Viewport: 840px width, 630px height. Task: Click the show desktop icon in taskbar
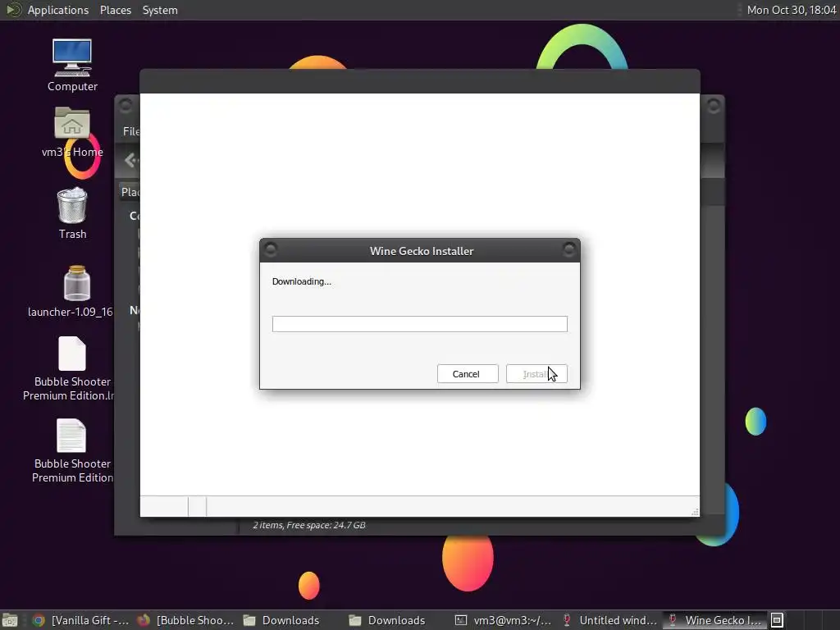coord(10,620)
